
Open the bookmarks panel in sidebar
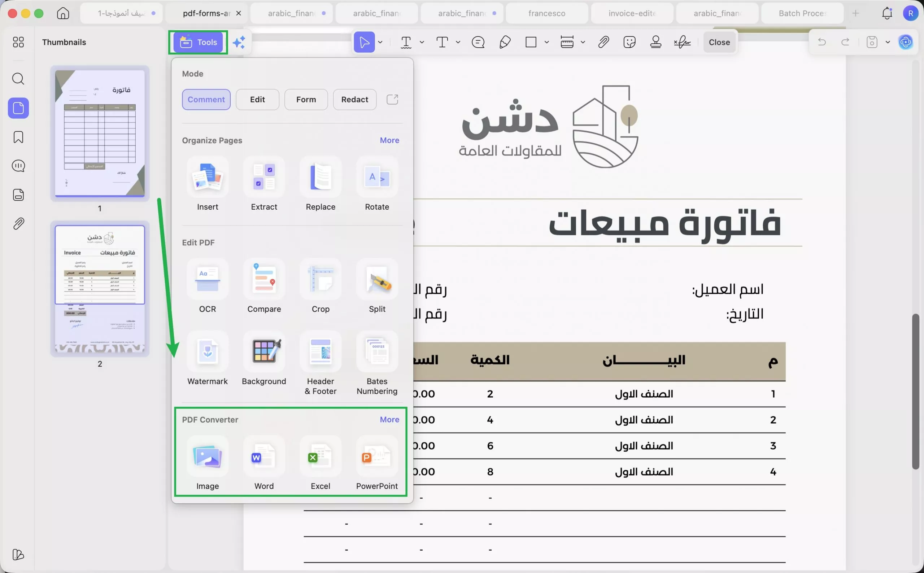(18, 137)
